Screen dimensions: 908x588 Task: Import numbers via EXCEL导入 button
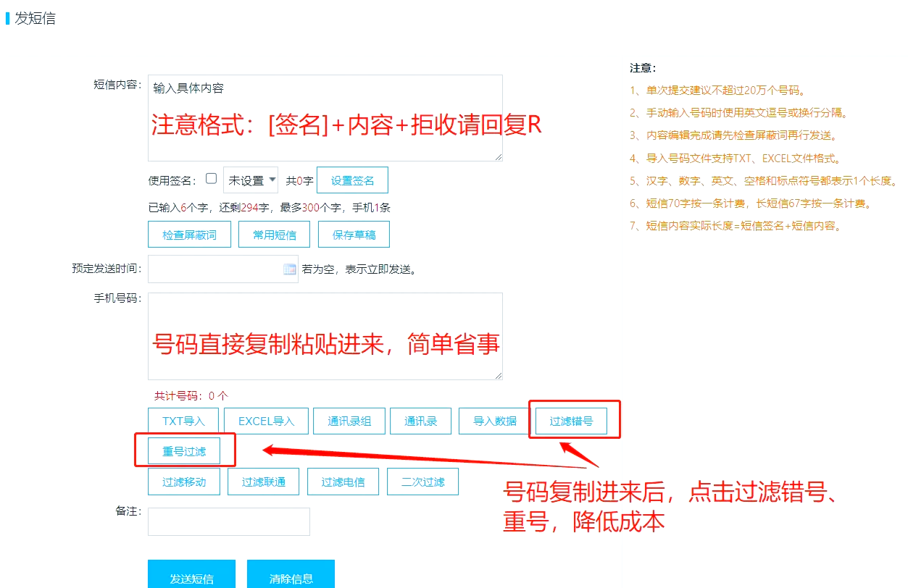(x=266, y=421)
